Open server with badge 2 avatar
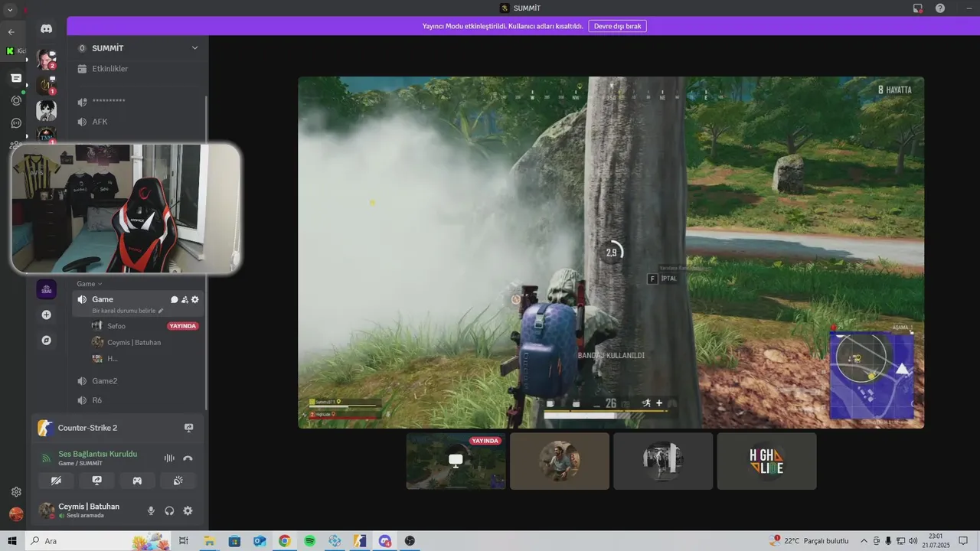This screenshot has height=551, width=980. 46,59
